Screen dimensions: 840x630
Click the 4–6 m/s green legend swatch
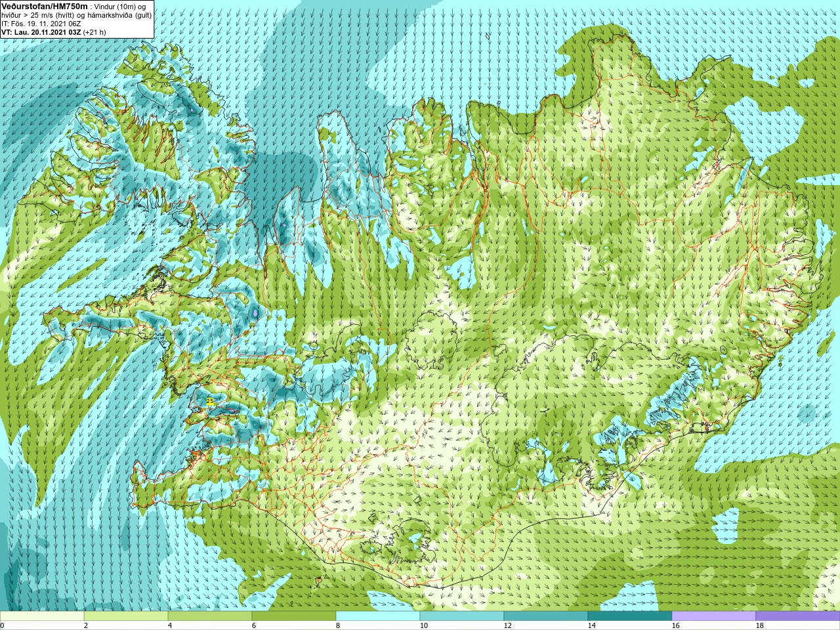click(x=210, y=616)
